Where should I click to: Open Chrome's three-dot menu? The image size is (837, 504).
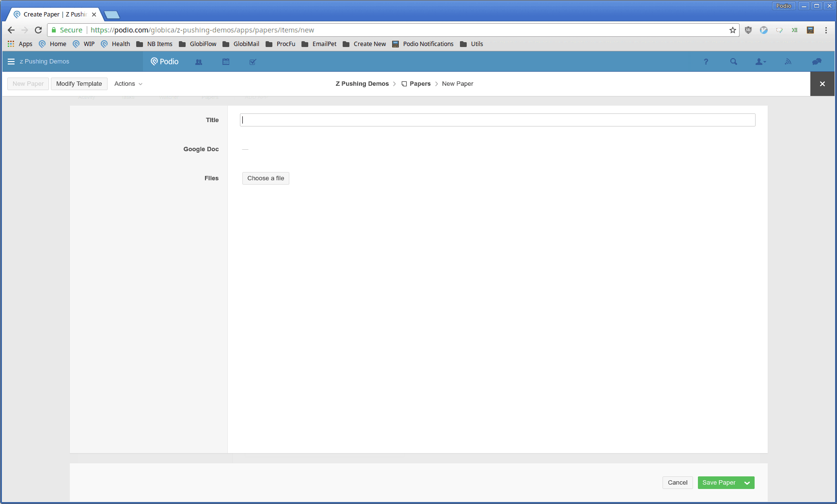[x=826, y=30]
